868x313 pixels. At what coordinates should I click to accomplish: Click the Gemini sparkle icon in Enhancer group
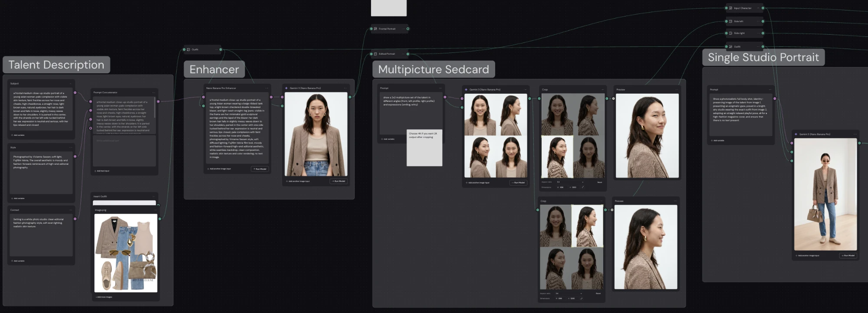(286, 88)
